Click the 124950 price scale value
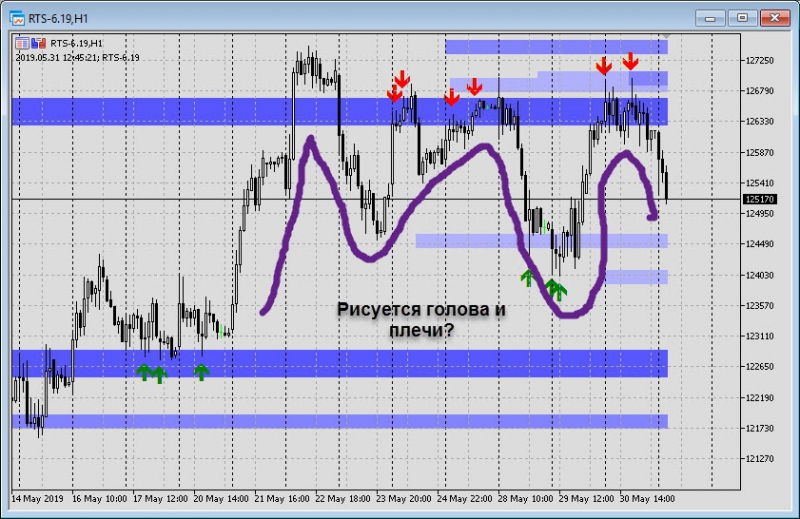 click(760, 213)
